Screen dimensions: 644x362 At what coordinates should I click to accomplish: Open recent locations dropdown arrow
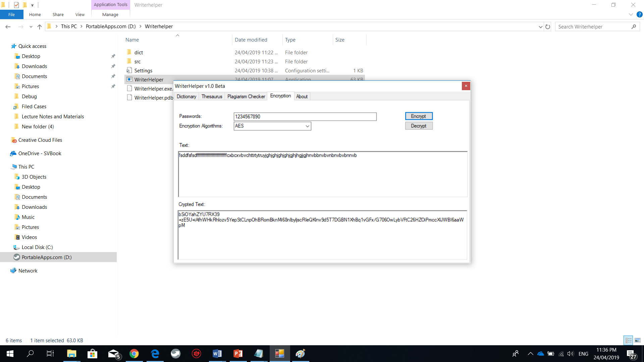click(31, 26)
